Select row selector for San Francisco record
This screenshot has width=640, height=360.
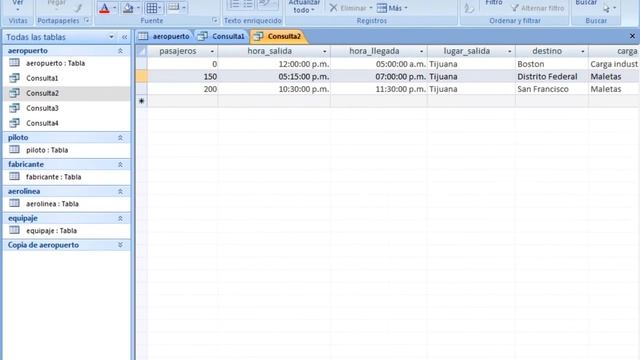(141, 89)
